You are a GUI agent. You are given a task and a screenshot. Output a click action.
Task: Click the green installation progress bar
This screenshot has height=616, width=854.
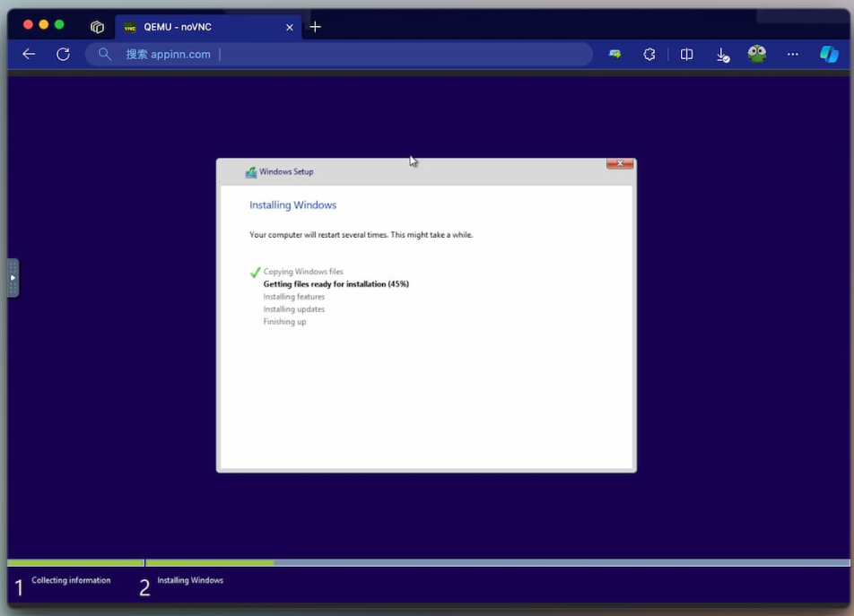point(209,563)
